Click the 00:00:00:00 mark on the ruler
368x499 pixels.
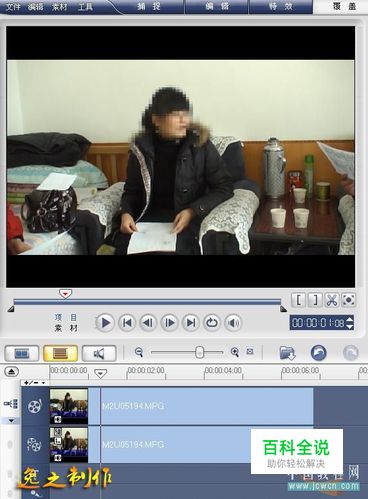[x=69, y=370]
